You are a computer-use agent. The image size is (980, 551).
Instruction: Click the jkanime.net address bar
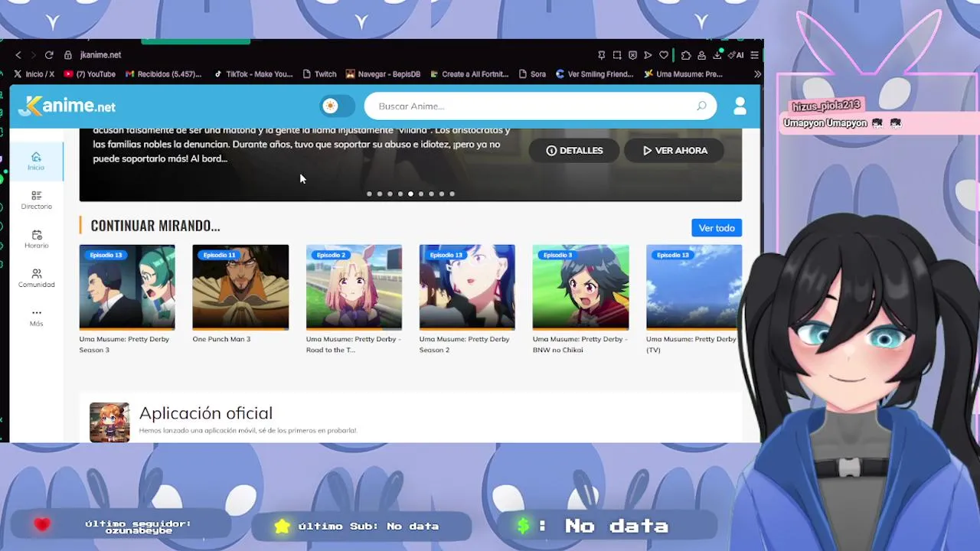100,55
